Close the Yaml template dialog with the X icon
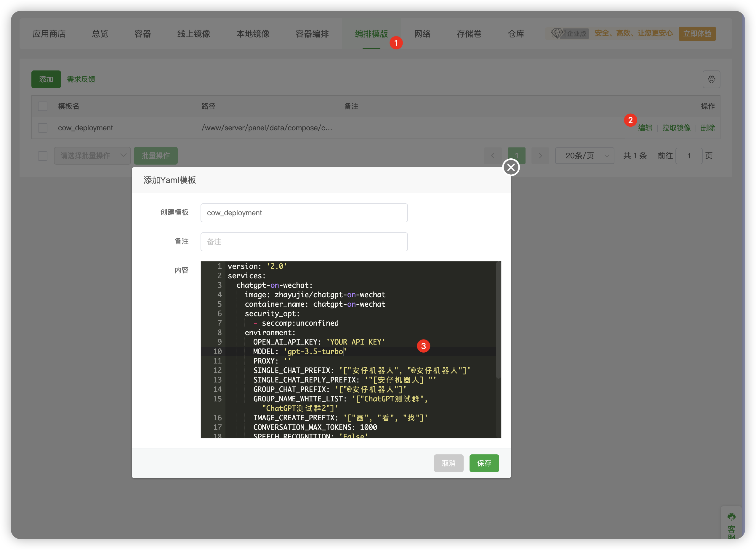756x550 pixels. [x=511, y=167]
